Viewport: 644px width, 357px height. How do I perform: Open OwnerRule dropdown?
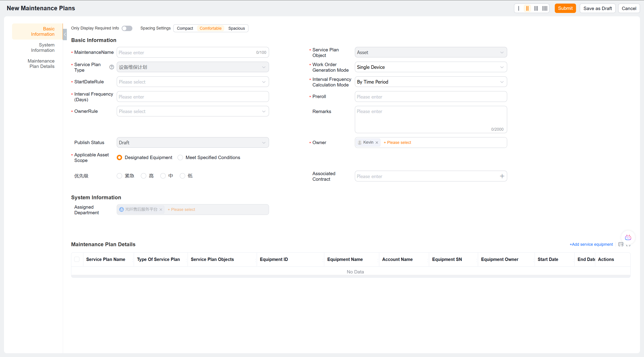pyautogui.click(x=193, y=111)
